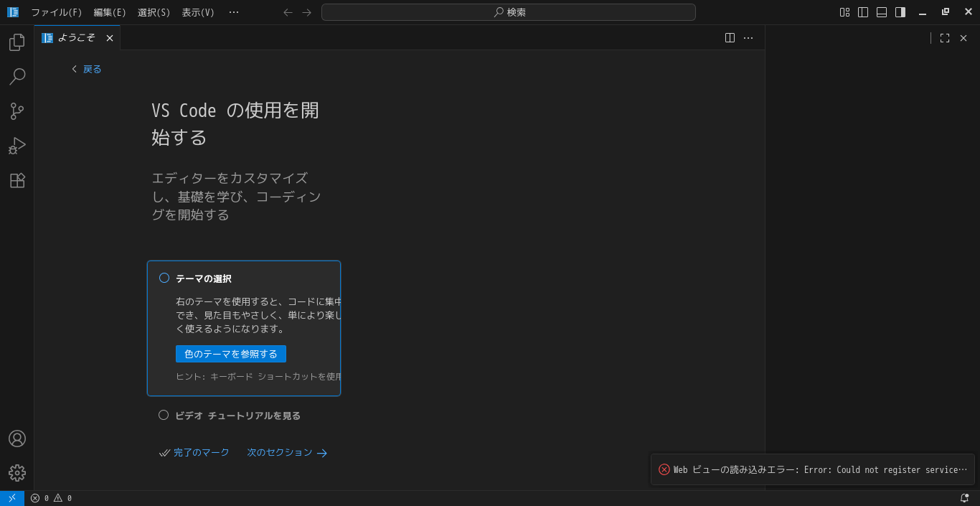The image size is (980, 506).
Task: Open the Extensions view
Action: pos(17,180)
